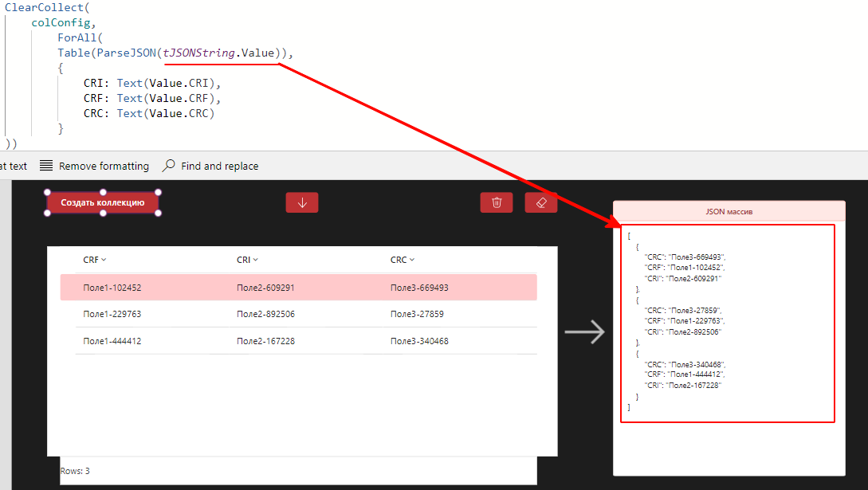
Task: Select the table cell Поле3-340468
Action: tap(419, 341)
